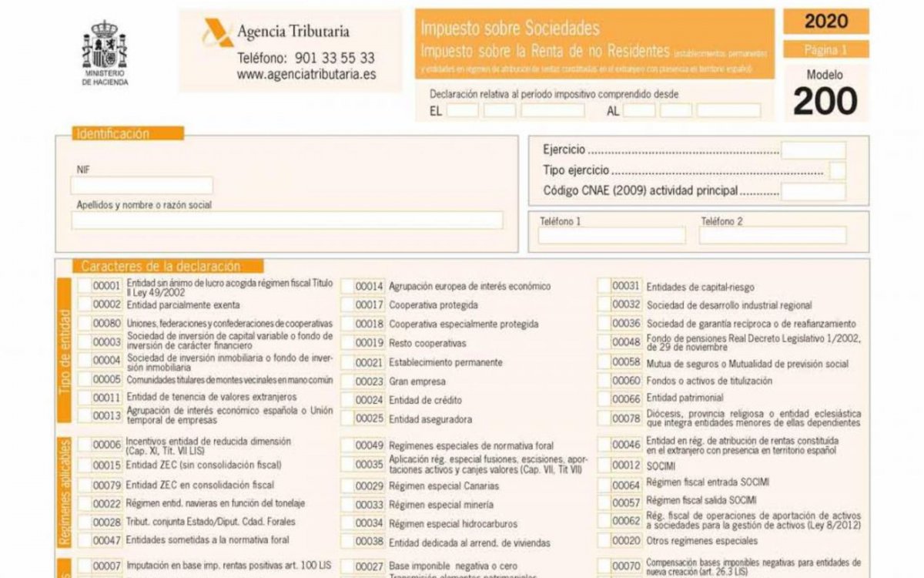The image size is (924, 578).
Task: Click the Agencia Tributaria logo icon
Action: [217, 33]
